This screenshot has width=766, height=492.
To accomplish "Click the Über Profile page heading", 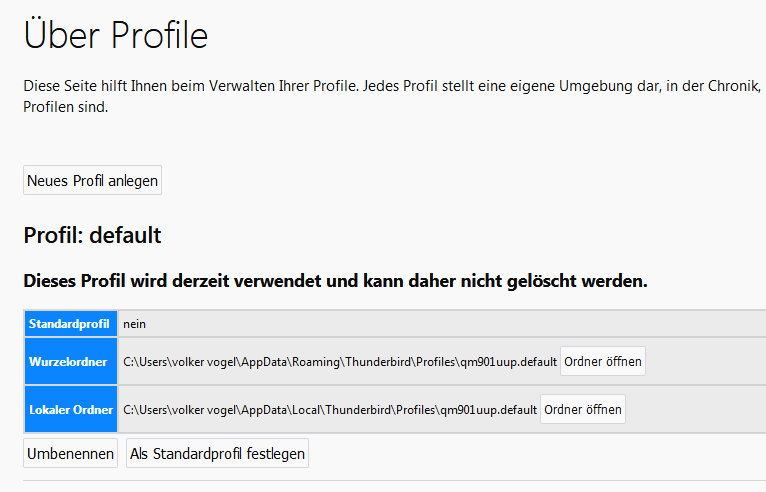I will (x=115, y=36).
